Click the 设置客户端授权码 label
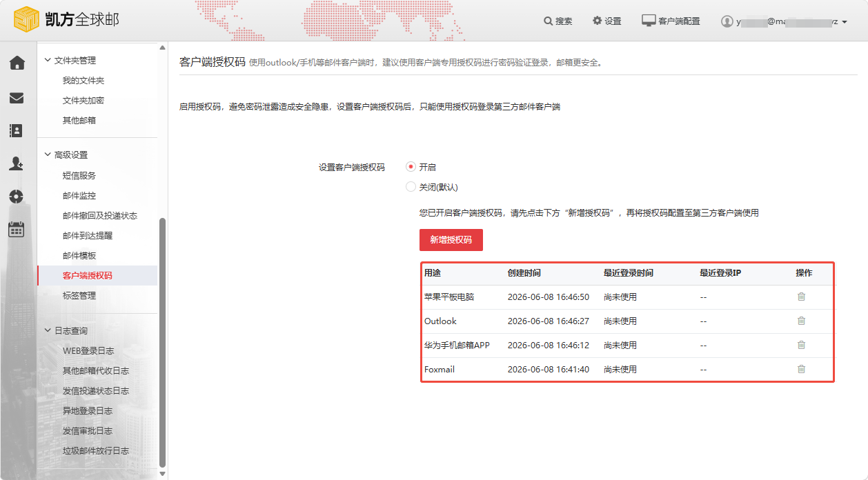868x480 pixels. tap(352, 167)
